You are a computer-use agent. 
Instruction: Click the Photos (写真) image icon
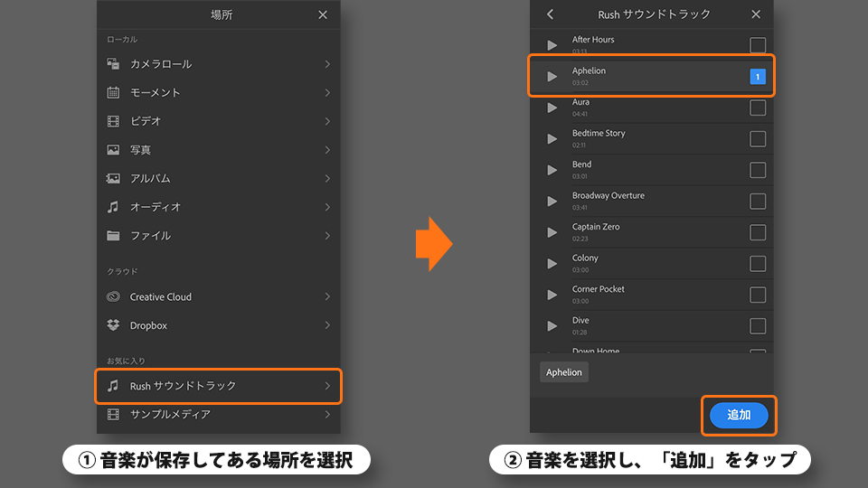(x=113, y=150)
